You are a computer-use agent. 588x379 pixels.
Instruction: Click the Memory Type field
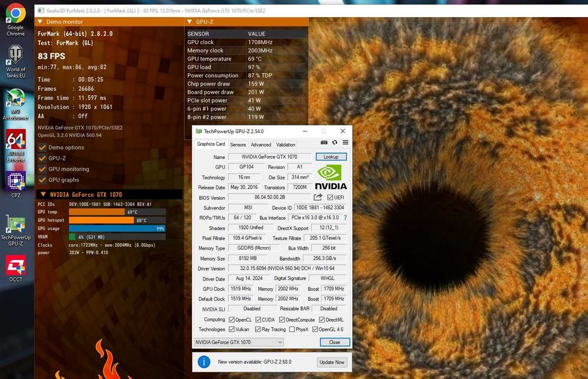click(254, 248)
